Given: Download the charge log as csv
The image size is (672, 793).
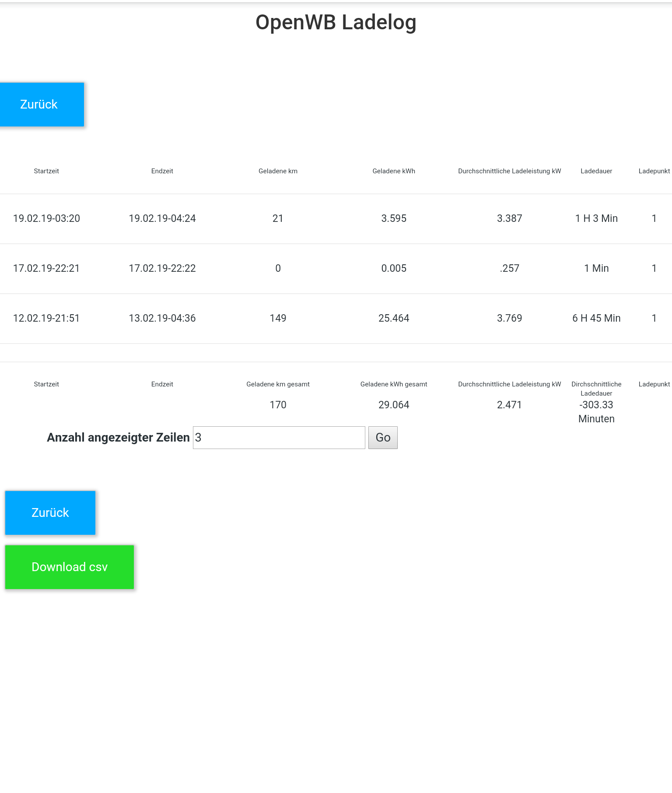Looking at the screenshot, I should (70, 567).
